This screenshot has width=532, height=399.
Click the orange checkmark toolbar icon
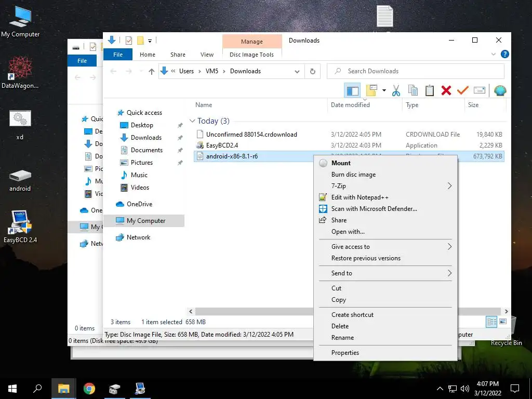pyautogui.click(x=463, y=90)
